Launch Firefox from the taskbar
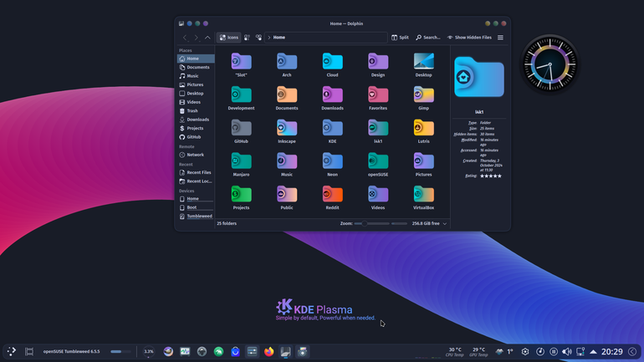This screenshot has height=362, width=644. 268,352
